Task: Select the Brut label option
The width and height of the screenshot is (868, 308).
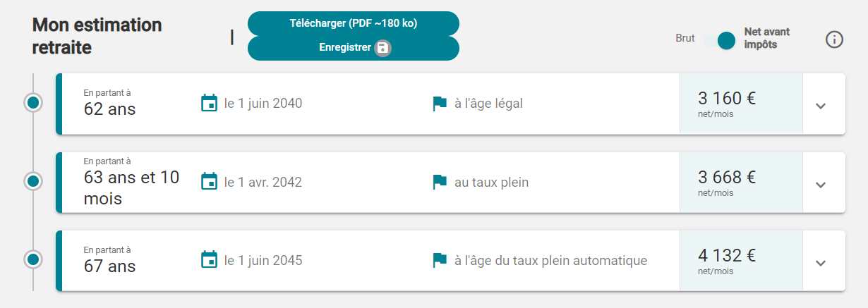Action: (685, 39)
